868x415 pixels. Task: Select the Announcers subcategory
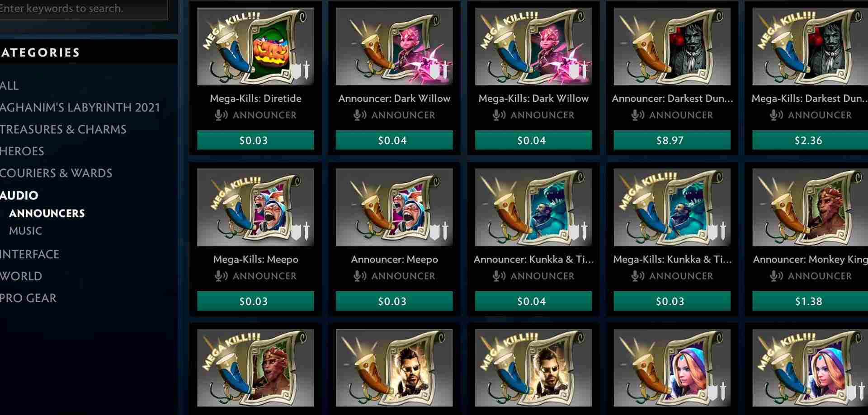coord(47,213)
